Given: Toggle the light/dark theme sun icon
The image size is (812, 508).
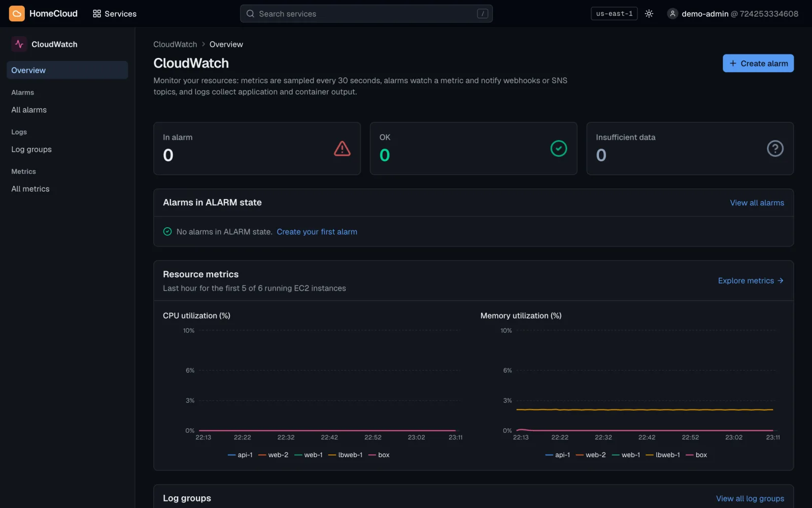Looking at the screenshot, I should [x=649, y=14].
